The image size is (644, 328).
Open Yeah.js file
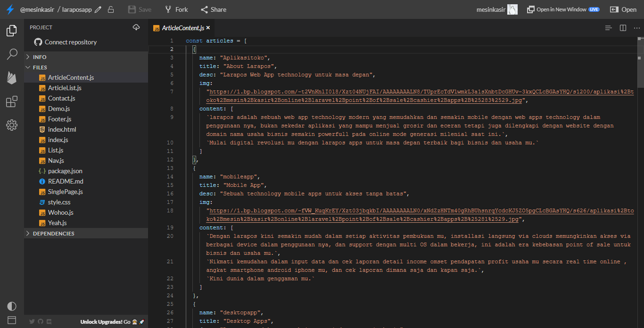point(86,223)
